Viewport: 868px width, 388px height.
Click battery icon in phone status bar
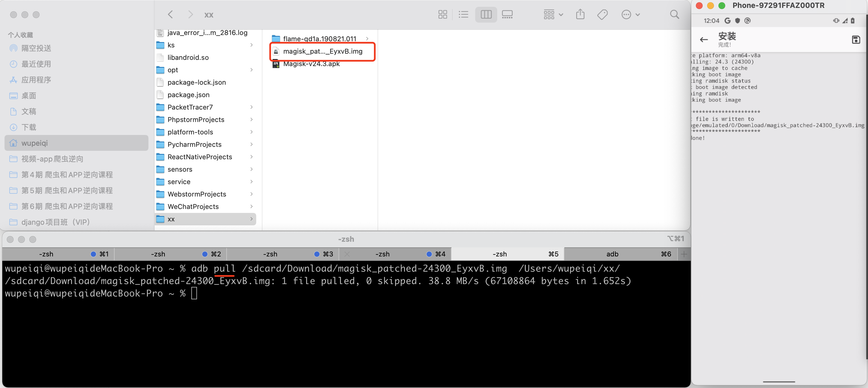click(852, 21)
